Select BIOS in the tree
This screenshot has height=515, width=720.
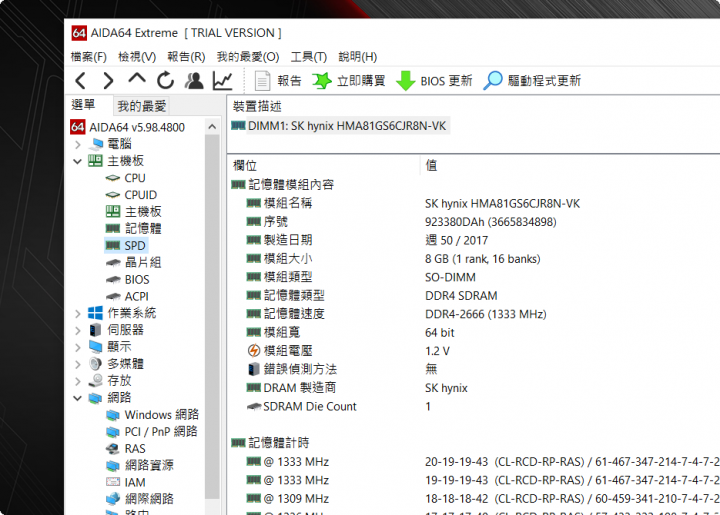tap(127, 280)
